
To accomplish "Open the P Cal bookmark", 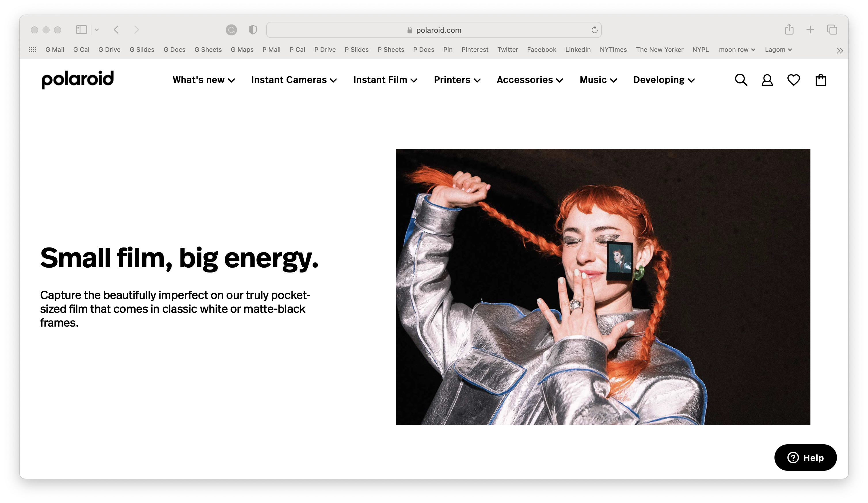I will (x=297, y=49).
